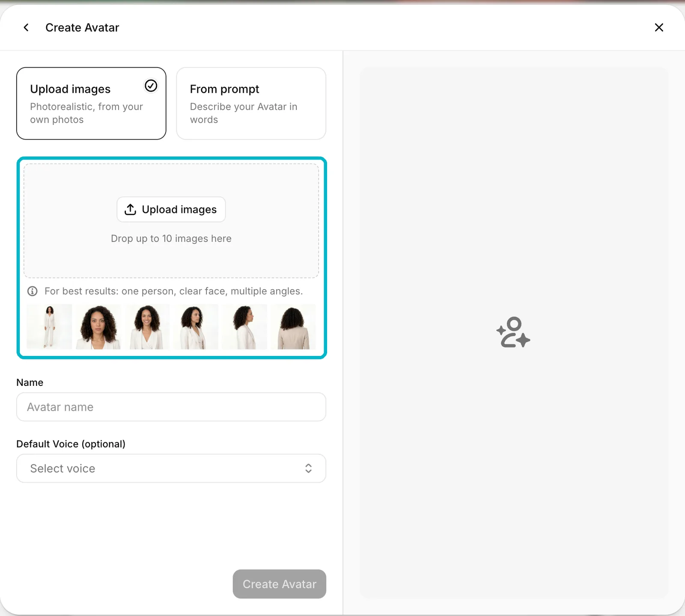The image size is (685, 616).
Task: Click the Upload images button
Action: 171,210
